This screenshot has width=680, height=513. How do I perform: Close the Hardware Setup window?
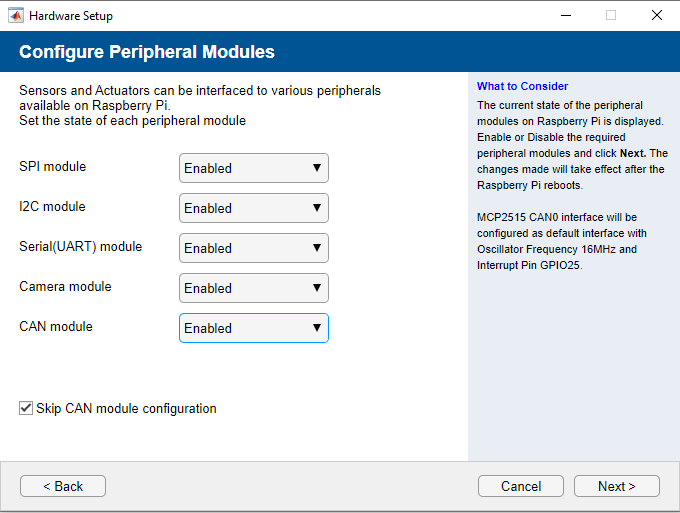(x=657, y=16)
